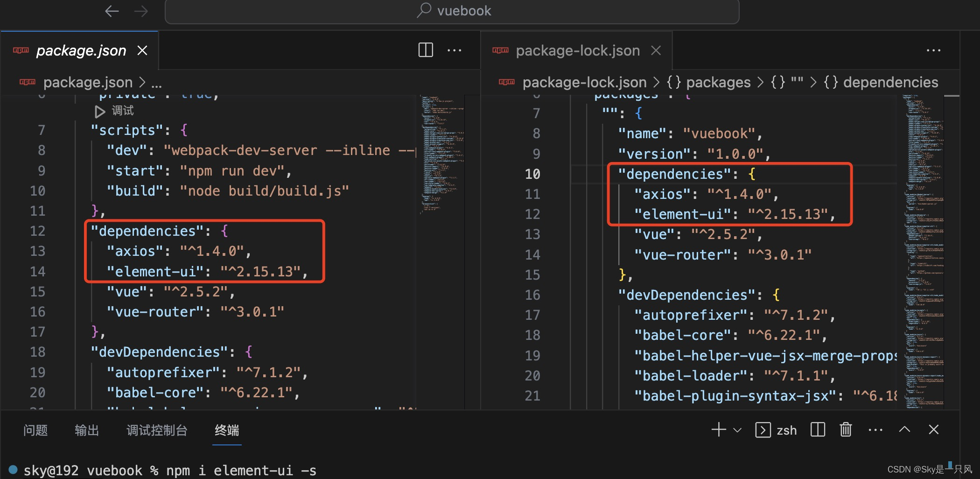The image size is (980, 479).
Task: Select the package.json editor tab
Action: point(80,50)
